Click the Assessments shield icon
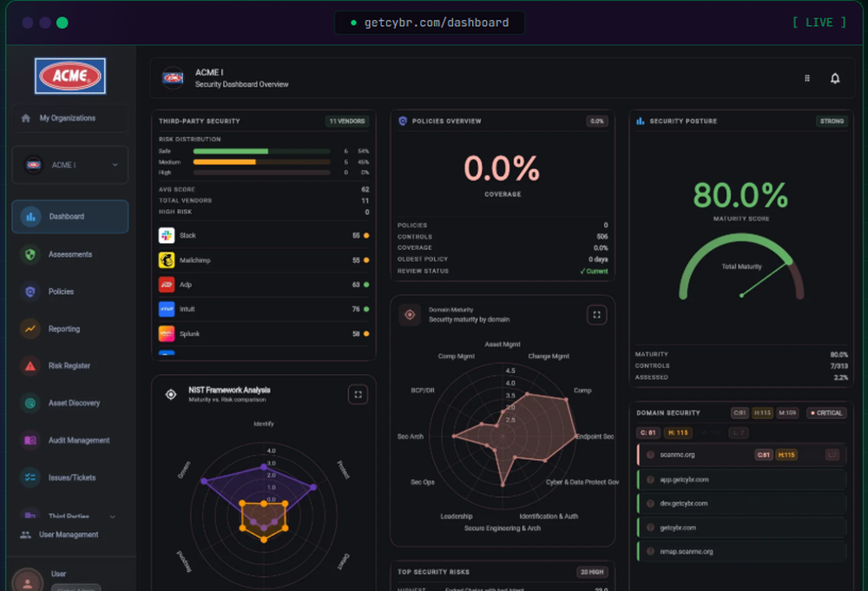The width and height of the screenshot is (868, 591). (x=30, y=254)
